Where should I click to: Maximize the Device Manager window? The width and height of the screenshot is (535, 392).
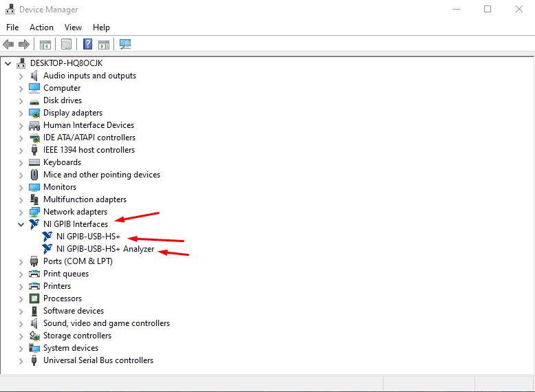pyautogui.click(x=488, y=9)
